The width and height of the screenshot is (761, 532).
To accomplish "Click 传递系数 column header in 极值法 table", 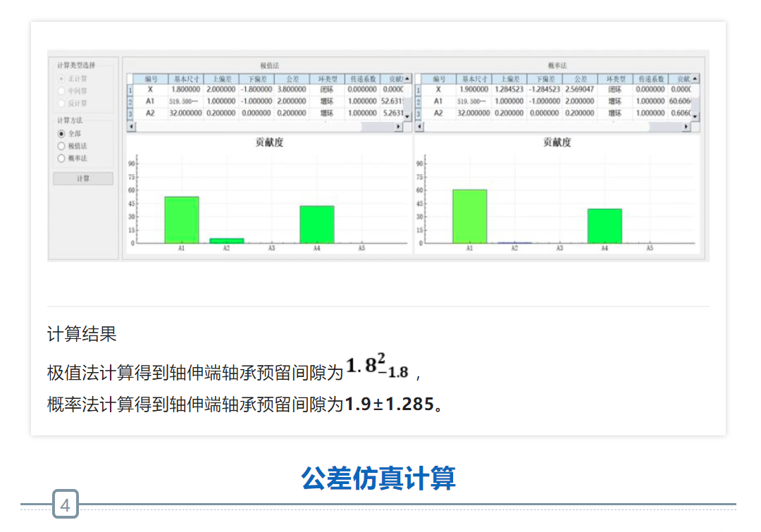I will point(363,79).
